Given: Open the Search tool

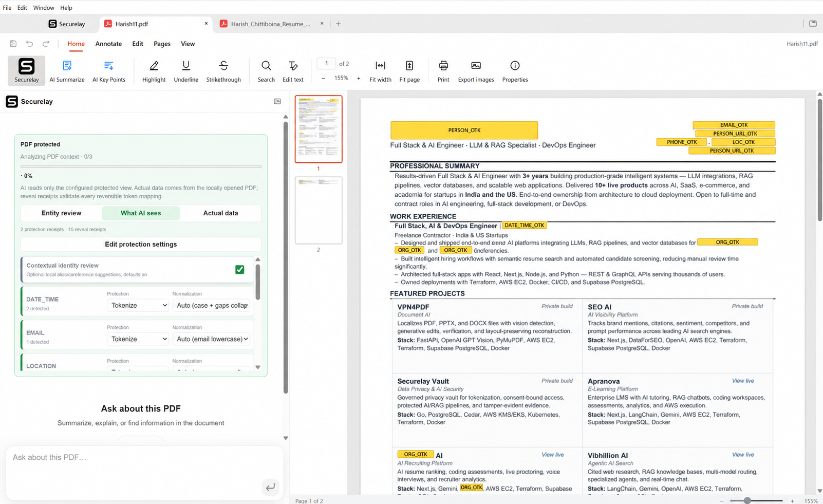Looking at the screenshot, I should [266, 70].
